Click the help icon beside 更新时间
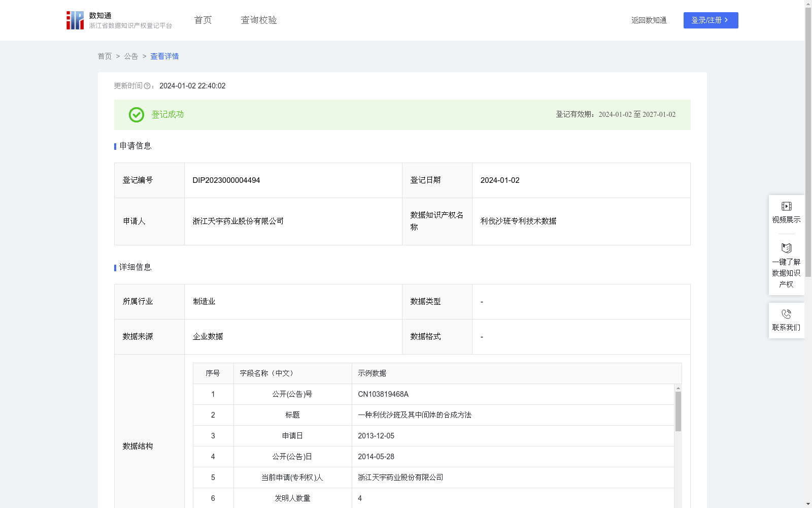The width and height of the screenshot is (812, 508). click(147, 86)
